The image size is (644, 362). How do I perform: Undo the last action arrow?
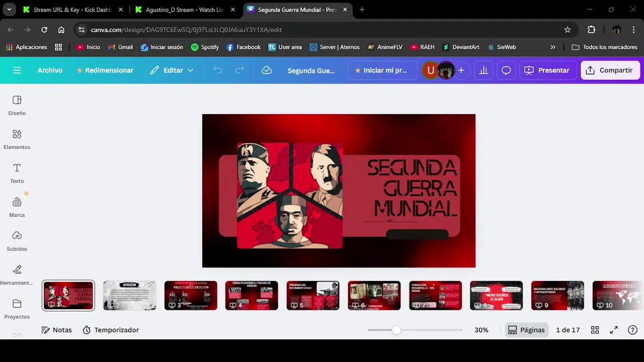pos(217,70)
